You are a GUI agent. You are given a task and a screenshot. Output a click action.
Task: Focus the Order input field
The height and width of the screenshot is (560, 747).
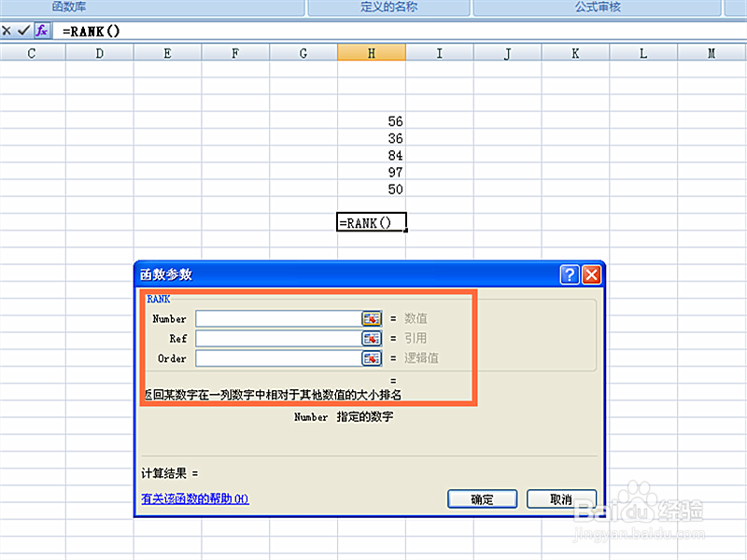pyautogui.click(x=278, y=358)
